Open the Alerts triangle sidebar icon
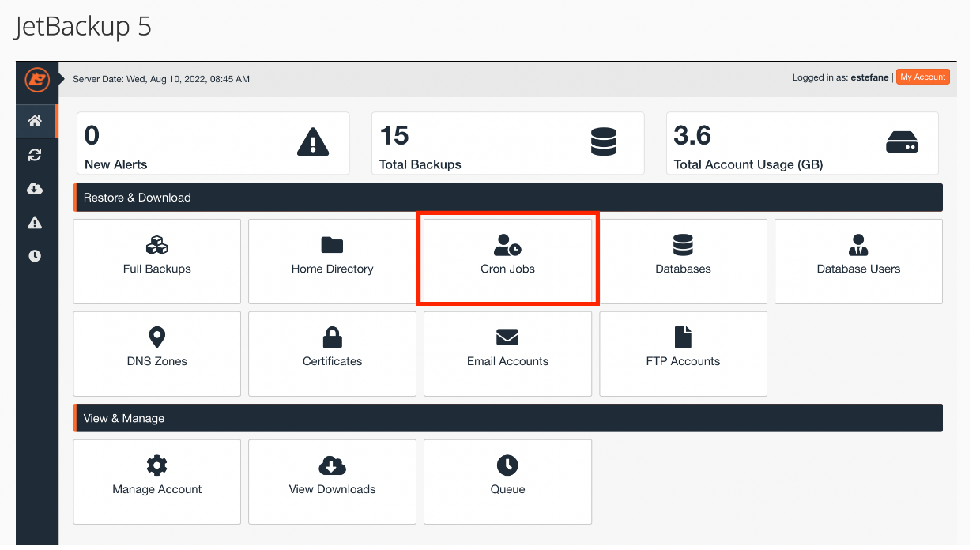 [x=35, y=223]
